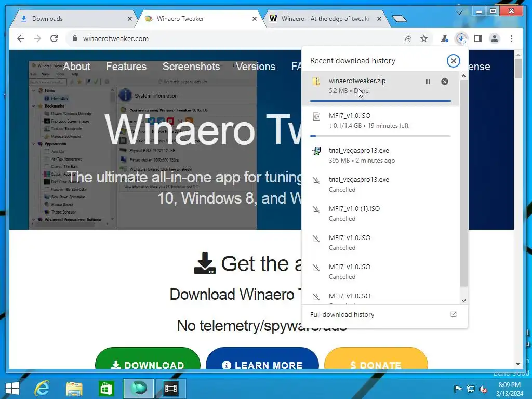
Task: Open a new tab with the new-tab button
Action: click(x=399, y=19)
